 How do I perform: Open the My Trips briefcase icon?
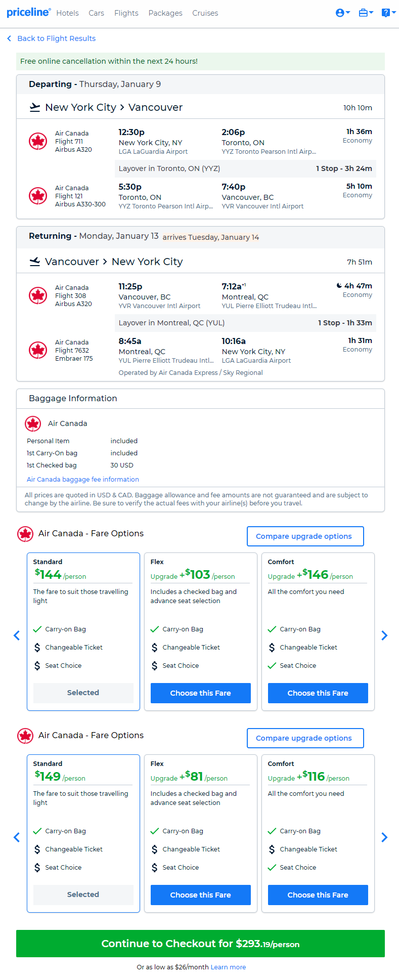tap(366, 13)
